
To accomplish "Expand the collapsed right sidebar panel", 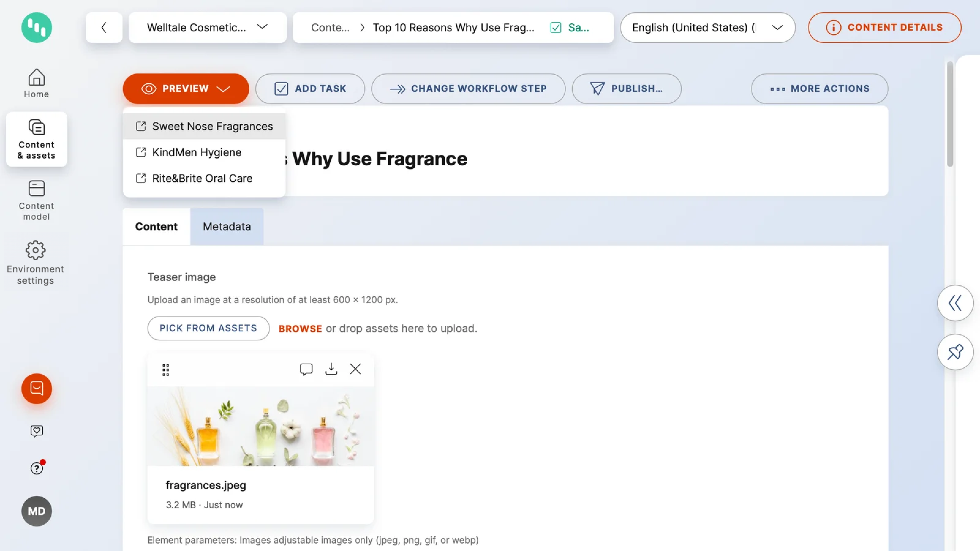I will (x=955, y=303).
